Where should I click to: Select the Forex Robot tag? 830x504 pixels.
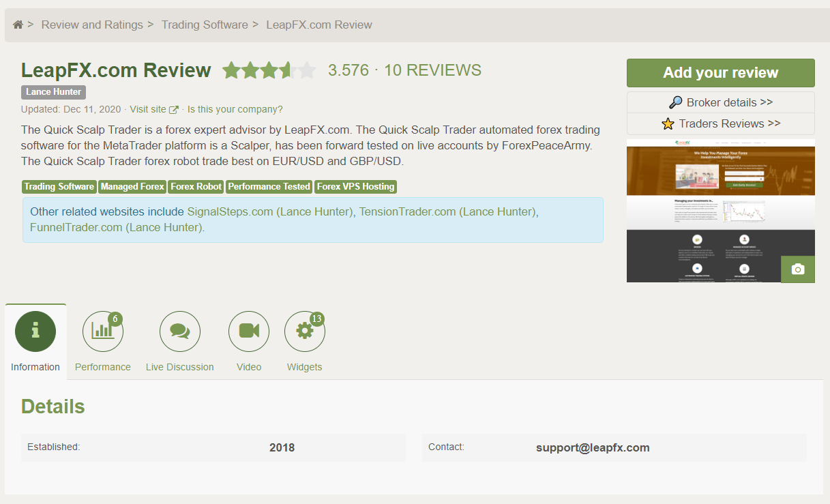196,186
